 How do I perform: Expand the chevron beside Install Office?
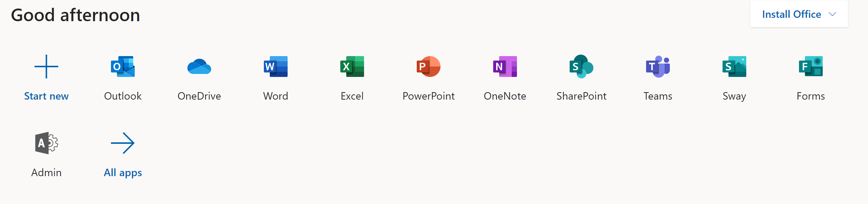click(x=832, y=14)
